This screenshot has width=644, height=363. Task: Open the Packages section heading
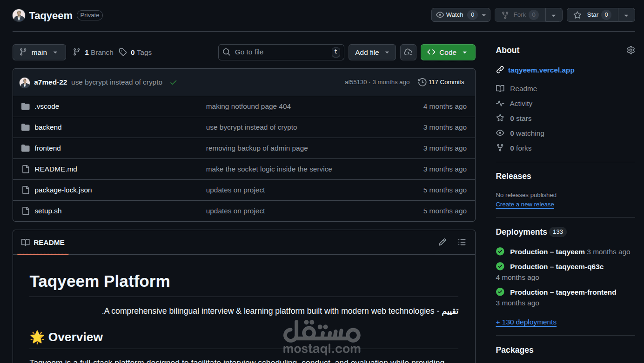(515, 350)
